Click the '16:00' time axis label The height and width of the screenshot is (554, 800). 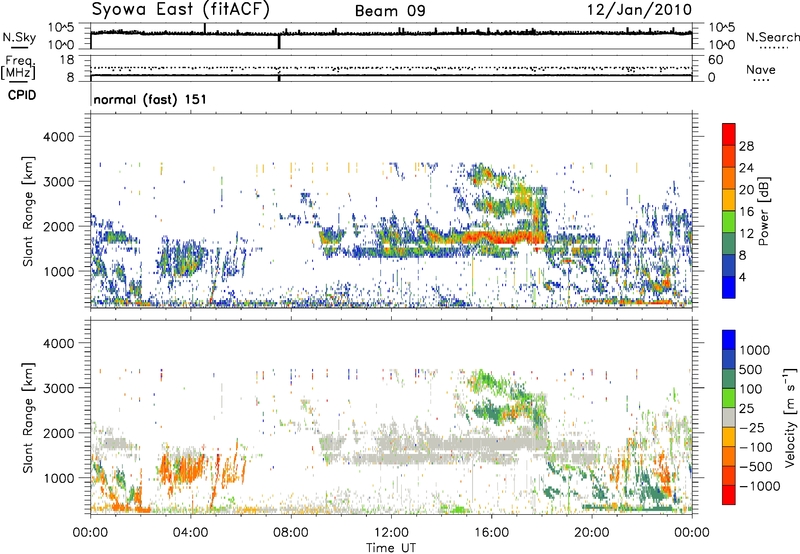(491, 533)
